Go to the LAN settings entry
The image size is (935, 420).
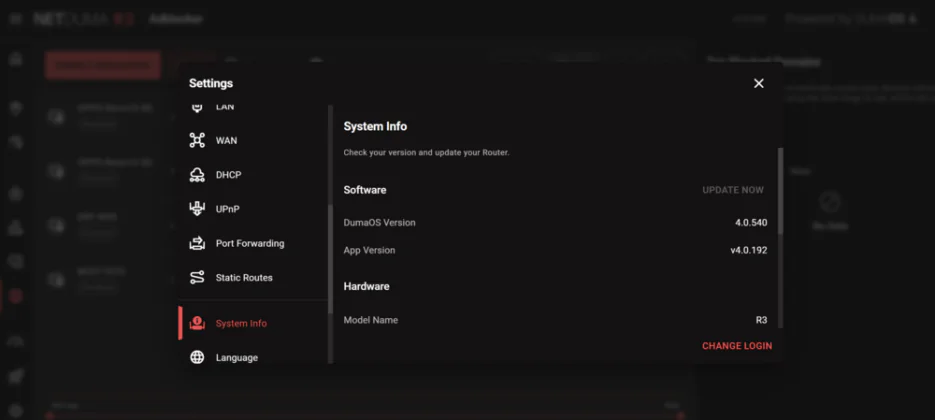(x=225, y=107)
